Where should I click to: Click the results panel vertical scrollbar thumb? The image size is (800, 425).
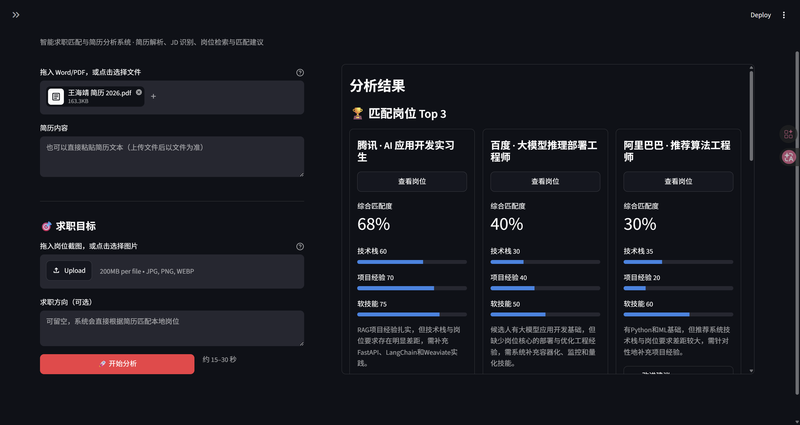[x=751, y=116]
